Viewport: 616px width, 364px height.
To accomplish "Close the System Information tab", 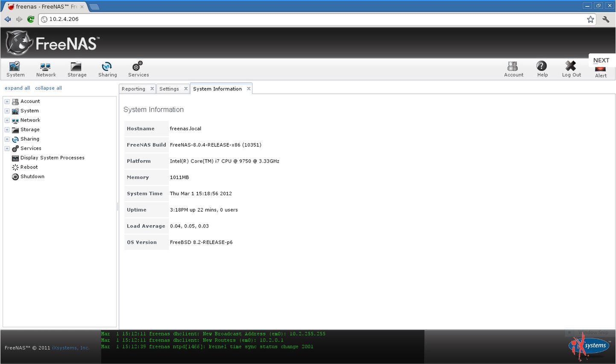I will coord(249,89).
